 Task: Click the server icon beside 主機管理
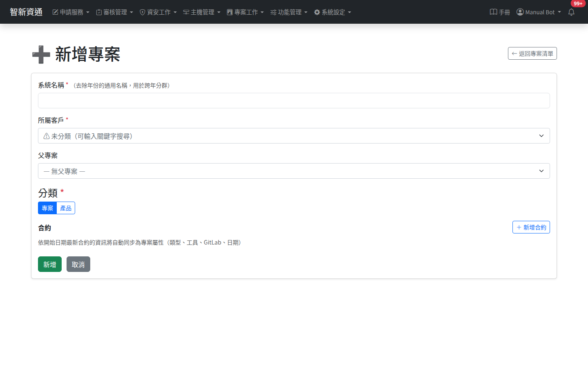186,12
